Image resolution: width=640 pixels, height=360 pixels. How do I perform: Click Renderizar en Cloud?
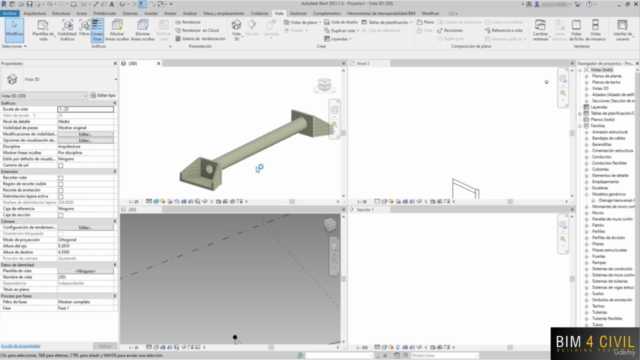point(197,30)
